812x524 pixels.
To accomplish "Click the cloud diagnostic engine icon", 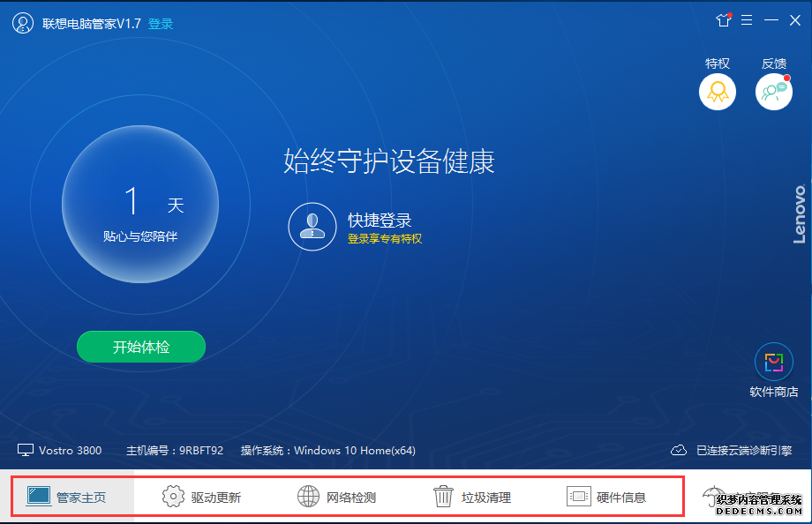I will [679, 451].
